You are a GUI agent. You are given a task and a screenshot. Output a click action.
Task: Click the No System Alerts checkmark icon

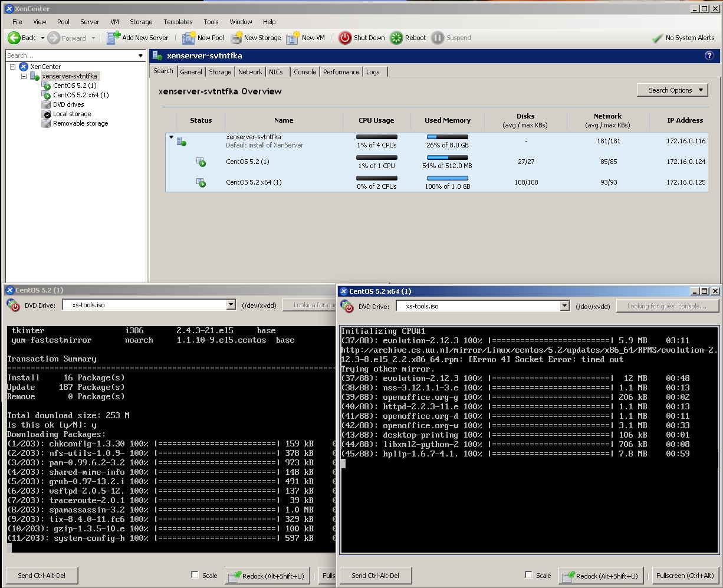(658, 38)
